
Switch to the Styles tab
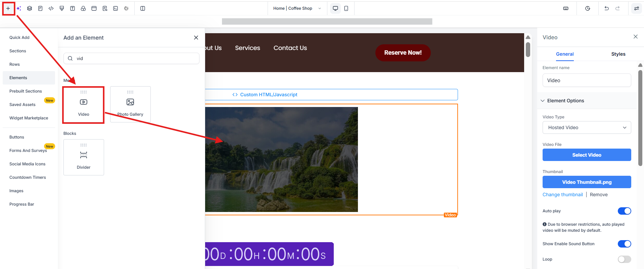coord(618,54)
